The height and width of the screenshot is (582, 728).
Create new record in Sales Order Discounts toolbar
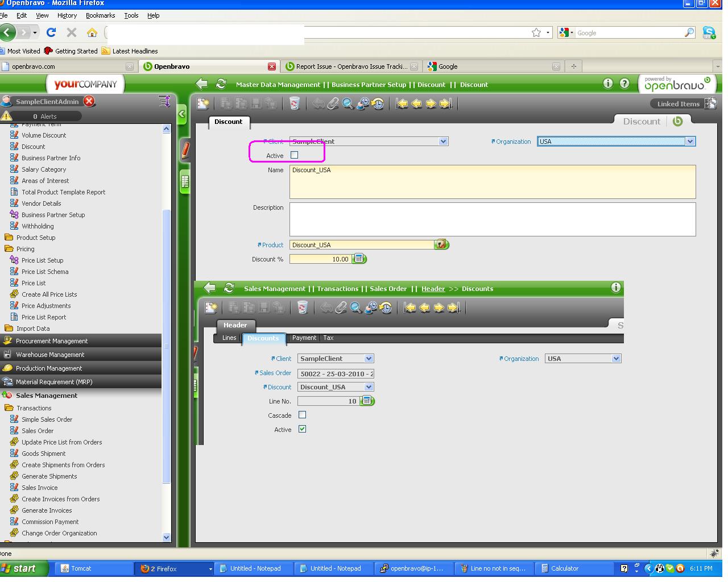pyautogui.click(x=212, y=307)
